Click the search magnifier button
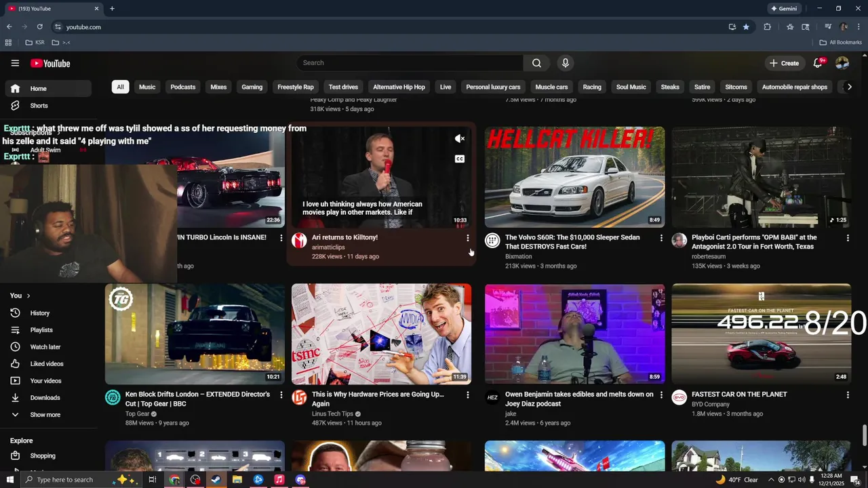 pos(536,63)
